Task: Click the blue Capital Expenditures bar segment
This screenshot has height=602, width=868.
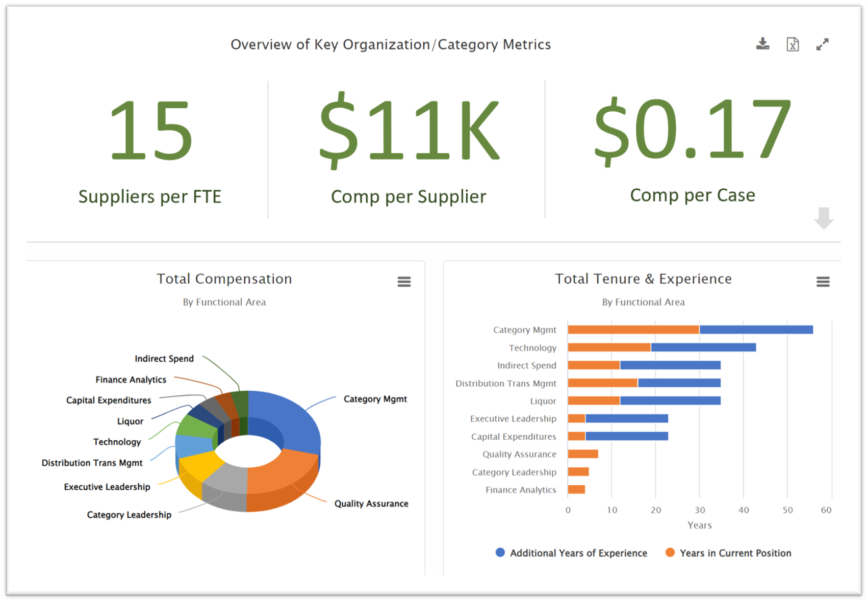Action: pyautogui.click(x=627, y=436)
